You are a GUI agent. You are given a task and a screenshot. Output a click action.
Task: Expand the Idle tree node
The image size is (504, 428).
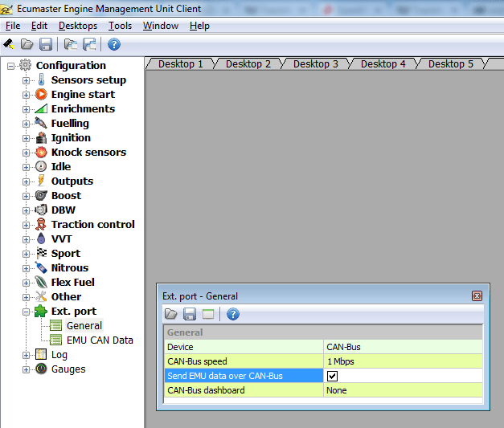pos(26,167)
